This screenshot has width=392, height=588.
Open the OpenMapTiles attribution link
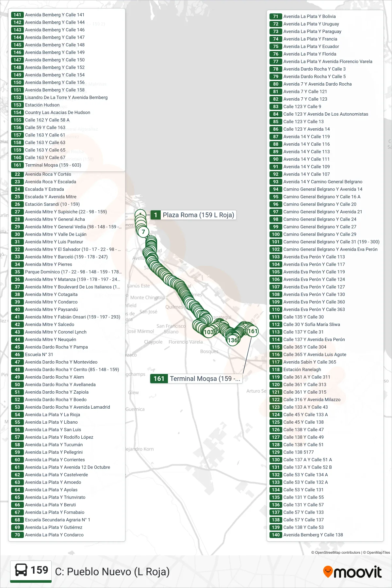[377, 552]
